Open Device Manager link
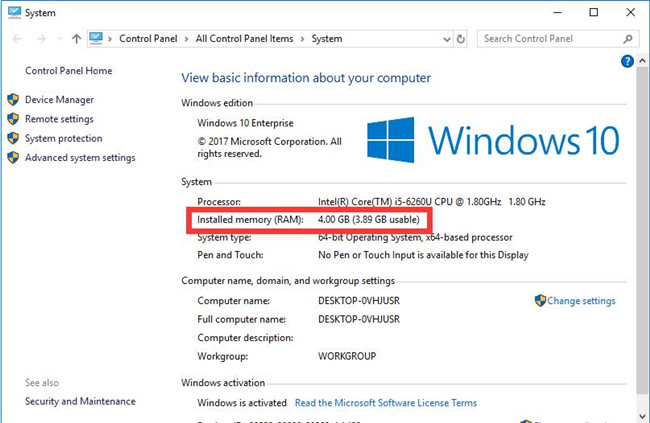Screen dimensions: 650x423 coord(59,100)
